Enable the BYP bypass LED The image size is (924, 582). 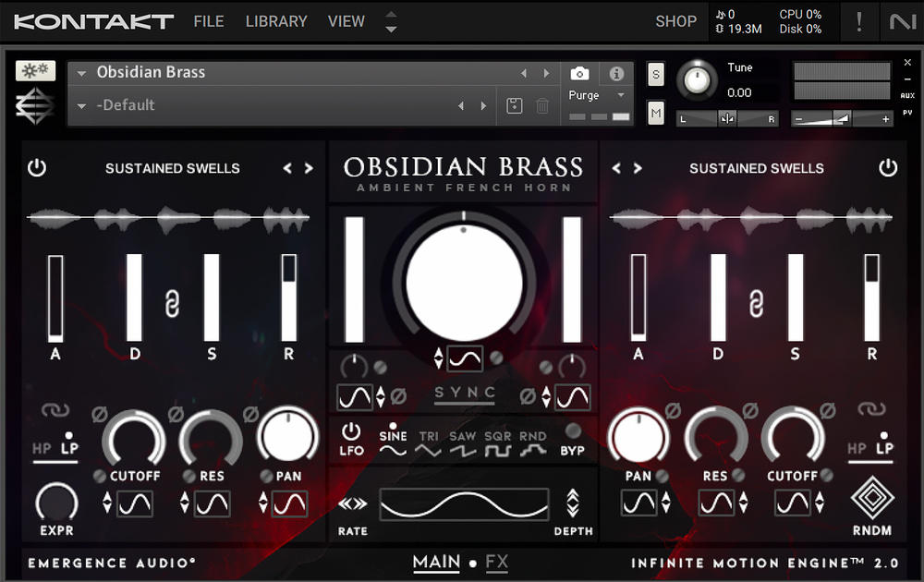pos(573,430)
